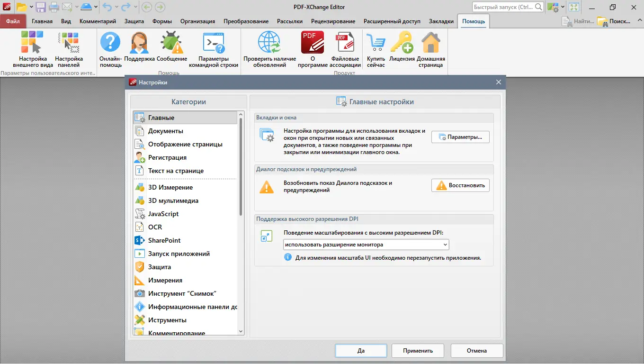Viewport: 644px width, 364px height.
Task: Launch Онлайн-помощь from the ribbon
Action: pos(110,49)
